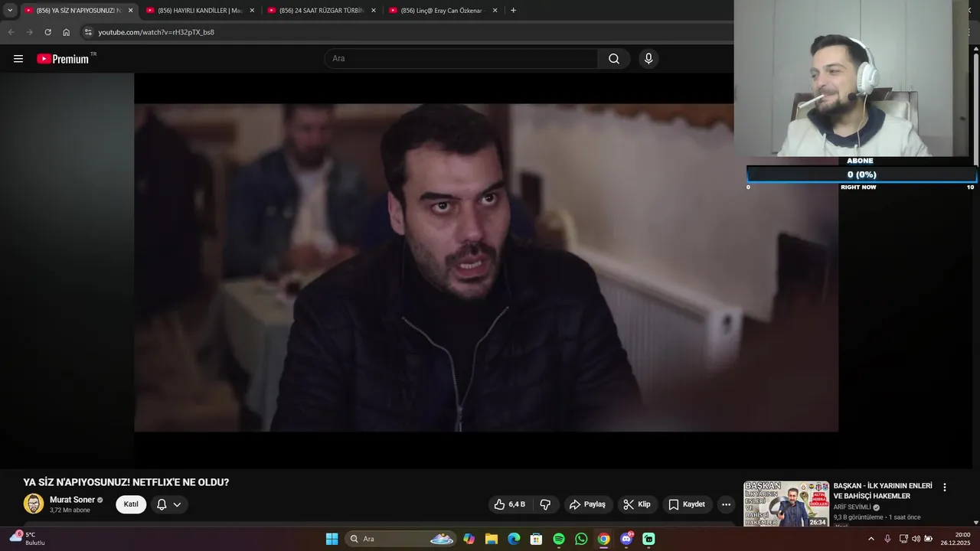Click the ABONE goal progress bar
980x551 pixels.
861,174
